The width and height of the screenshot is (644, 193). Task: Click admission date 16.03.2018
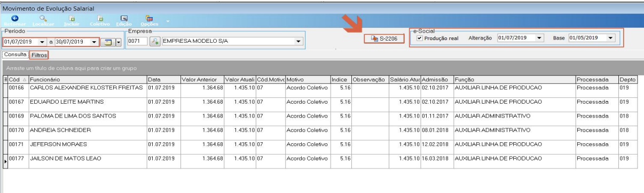pos(435,159)
